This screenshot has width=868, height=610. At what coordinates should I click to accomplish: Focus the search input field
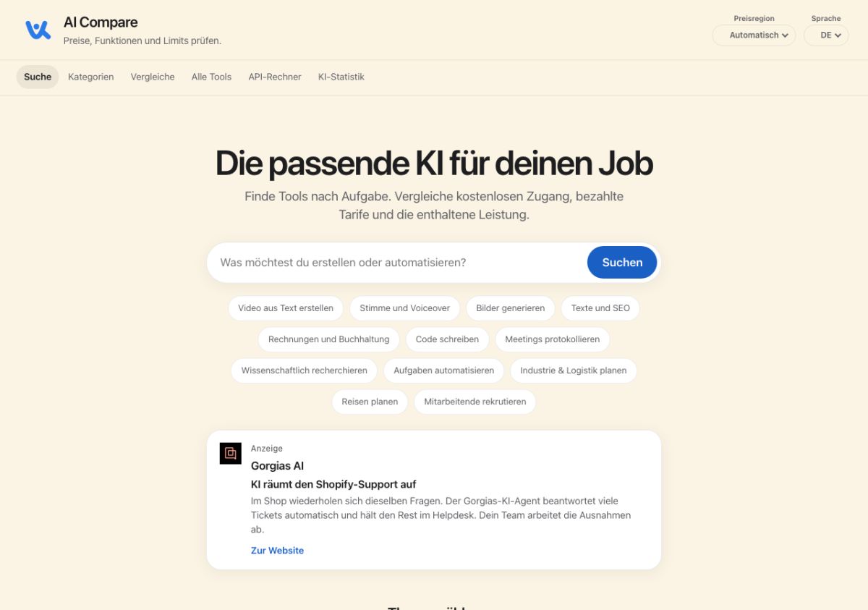pyautogui.click(x=398, y=263)
